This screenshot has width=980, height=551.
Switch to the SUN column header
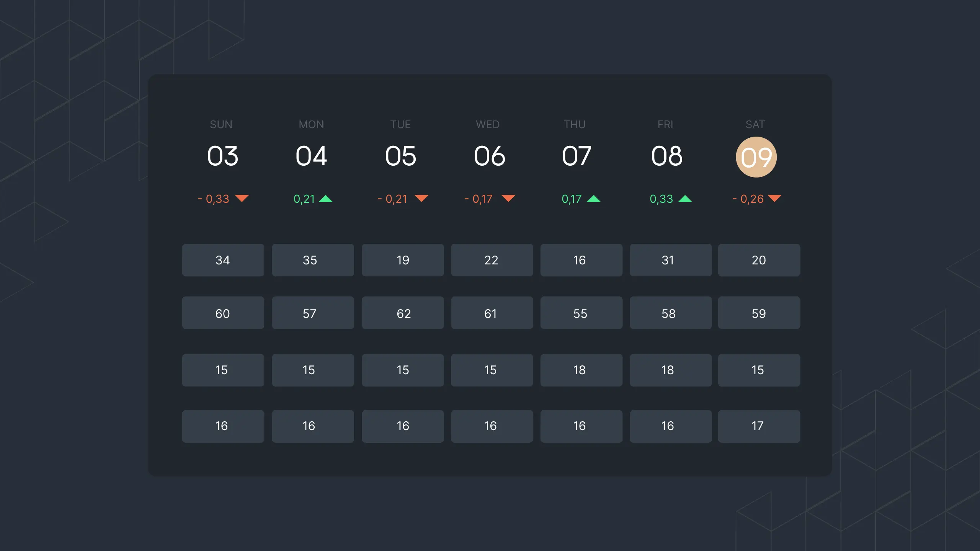(x=221, y=124)
